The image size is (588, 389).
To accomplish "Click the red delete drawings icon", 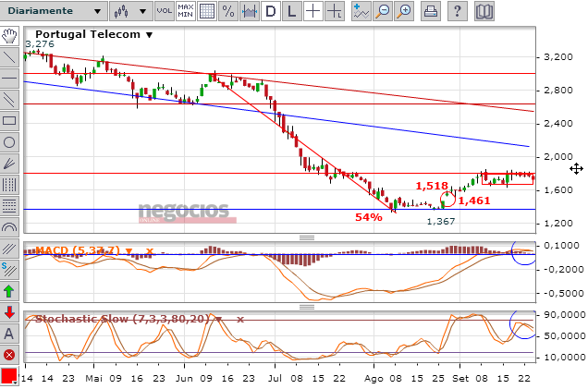I will (9, 355).
